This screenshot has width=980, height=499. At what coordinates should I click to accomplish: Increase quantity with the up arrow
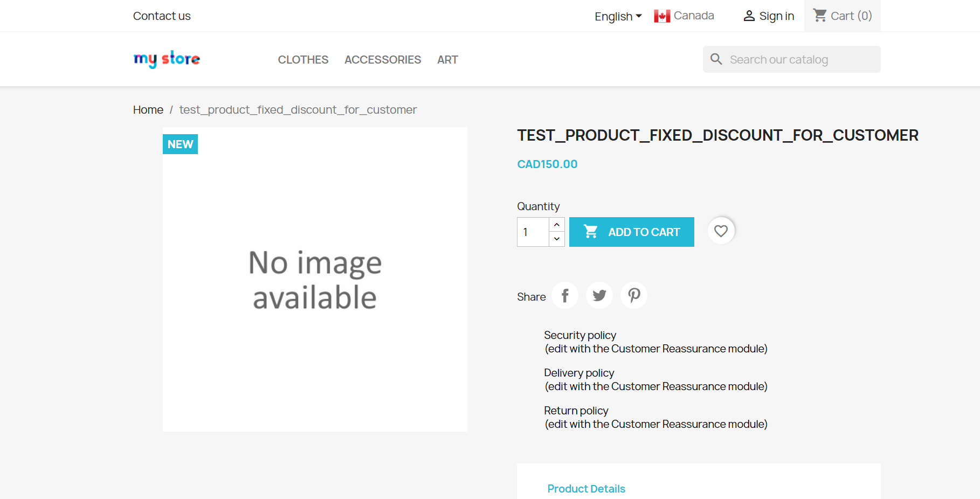[556, 225]
